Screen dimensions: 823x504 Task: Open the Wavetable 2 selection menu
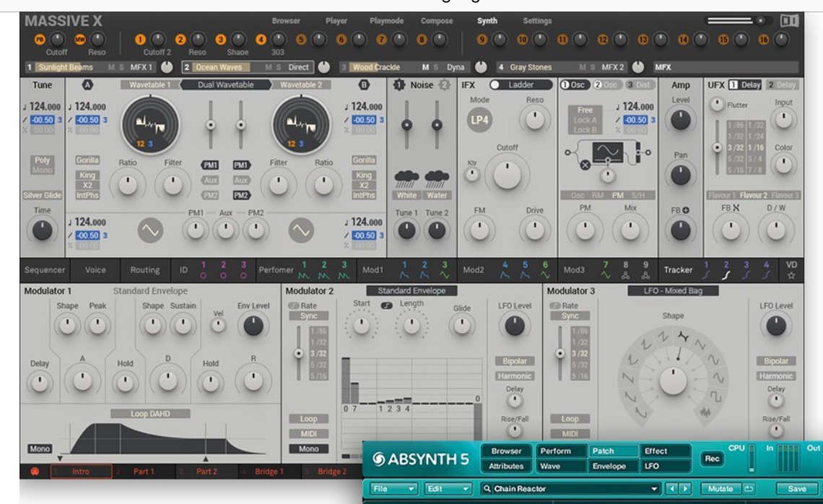301,84
